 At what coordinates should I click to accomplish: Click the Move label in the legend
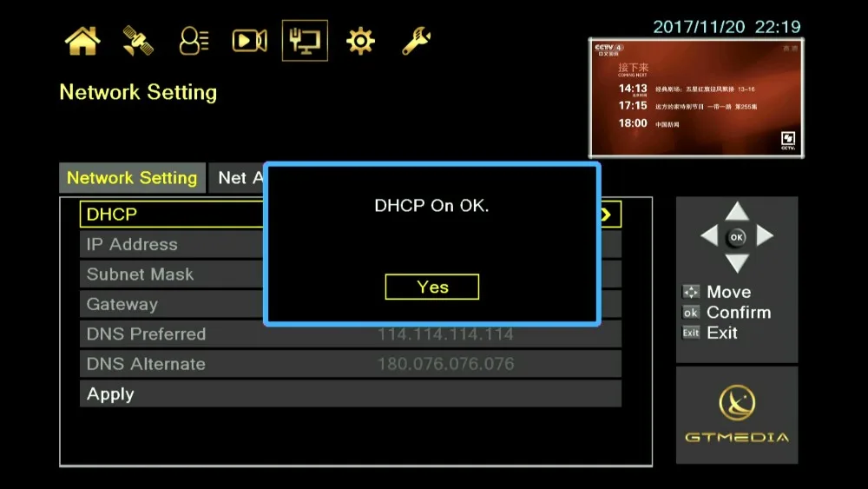point(729,292)
